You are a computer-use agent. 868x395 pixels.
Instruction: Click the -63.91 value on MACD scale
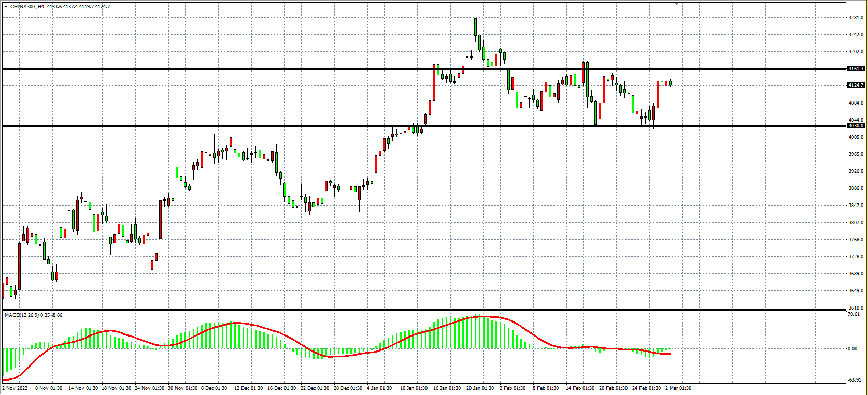[x=853, y=380]
